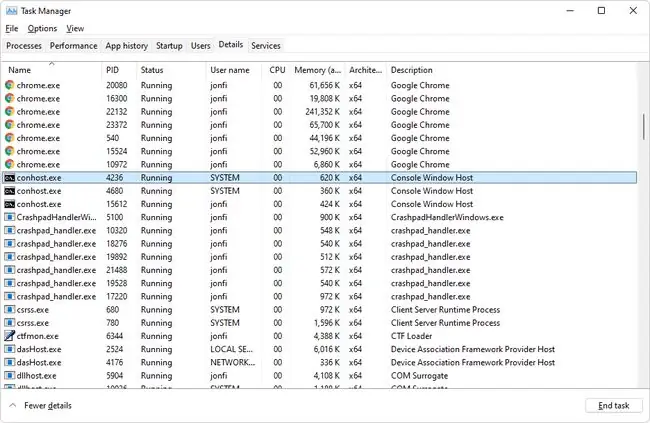Click icon of crashpad_handler.exe PID 21488
650x423 pixels.
pos(10,270)
